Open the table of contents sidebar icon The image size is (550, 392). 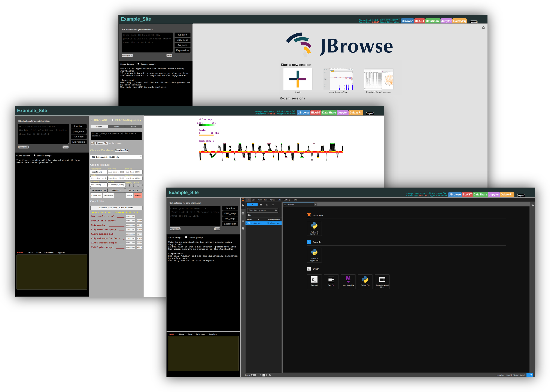pyautogui.click(x=243, y=221)
